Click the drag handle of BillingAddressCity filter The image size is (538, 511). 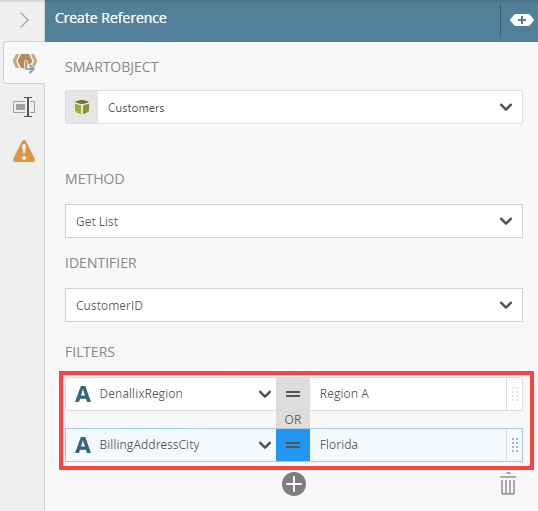point(515,445)
